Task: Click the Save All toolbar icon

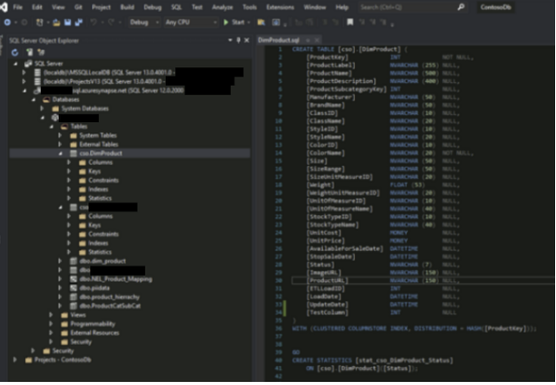Action: coord(78,22)
